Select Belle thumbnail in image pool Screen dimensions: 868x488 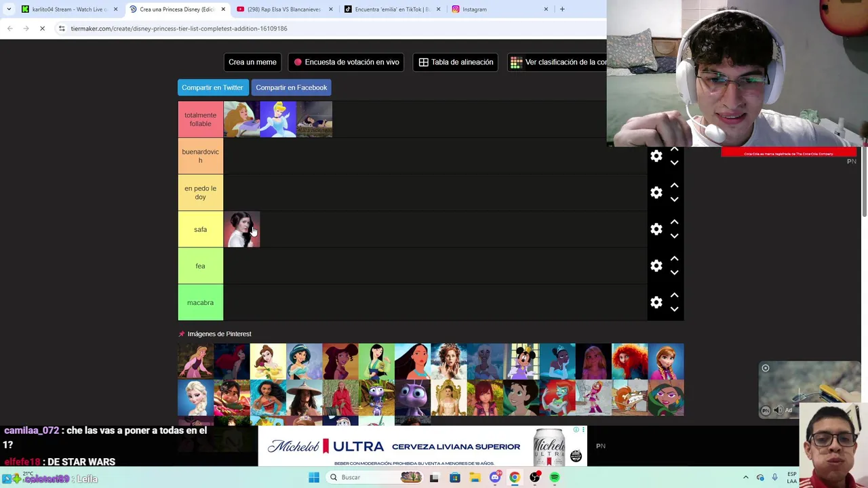click(268, 361)
